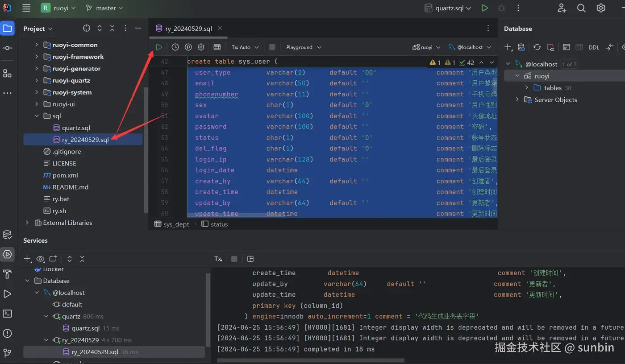Add new data source plus icon
This screenshot has width=625, height=364.
(x=508, y=47)
